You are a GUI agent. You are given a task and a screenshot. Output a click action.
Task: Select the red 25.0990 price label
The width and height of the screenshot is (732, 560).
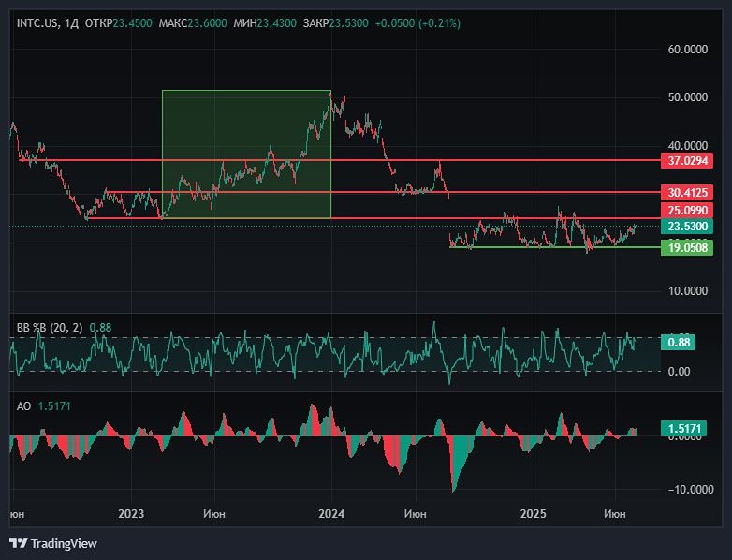tap(687, 211)
